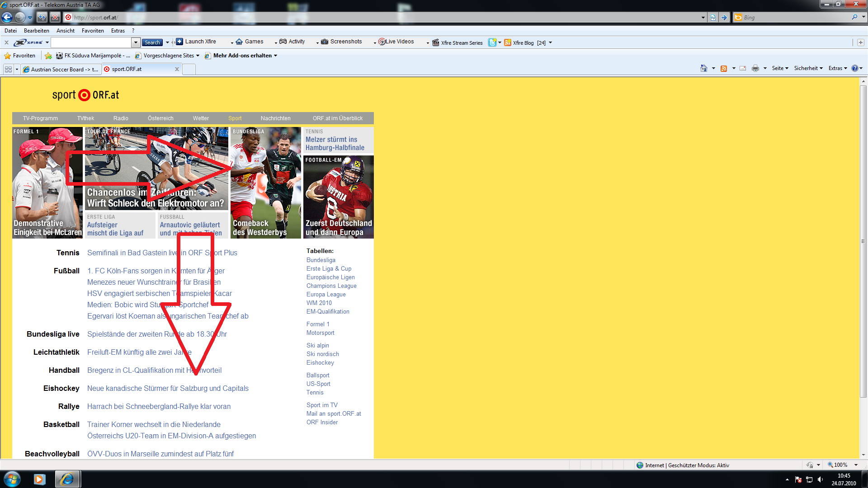Click the Read Mail envelope icon

click(x=743, y=68)
